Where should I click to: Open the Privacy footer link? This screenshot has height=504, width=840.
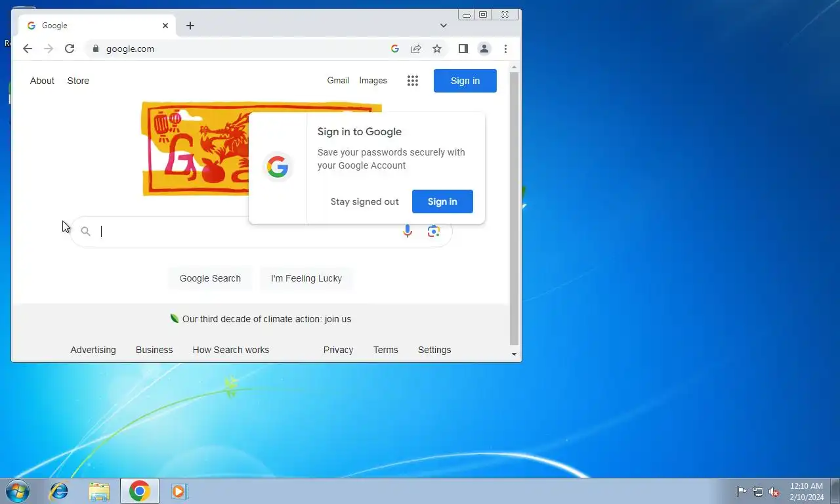click(x=338, y=350)
